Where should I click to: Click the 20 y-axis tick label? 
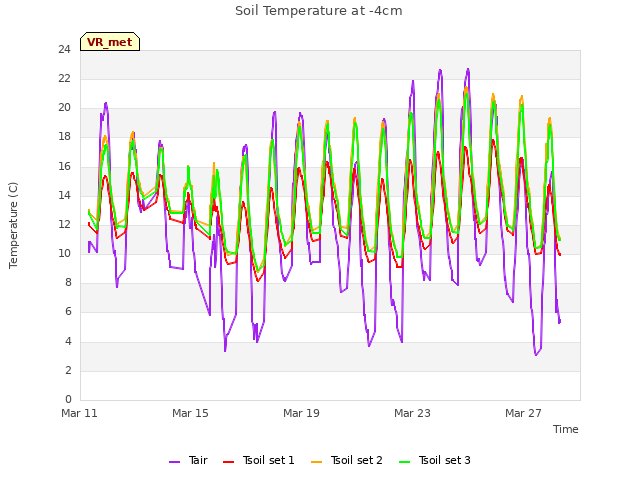(x=64, y=108)
